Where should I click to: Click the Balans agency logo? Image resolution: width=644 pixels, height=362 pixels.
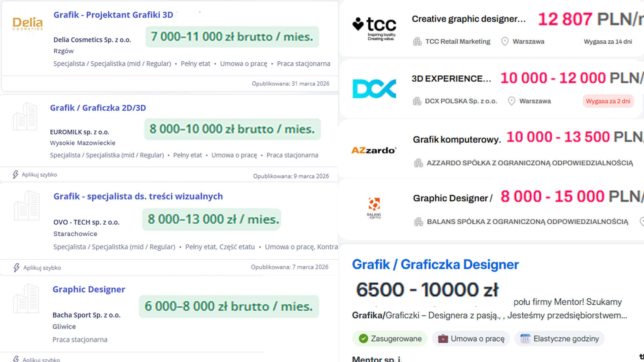(x=374, y=208)
